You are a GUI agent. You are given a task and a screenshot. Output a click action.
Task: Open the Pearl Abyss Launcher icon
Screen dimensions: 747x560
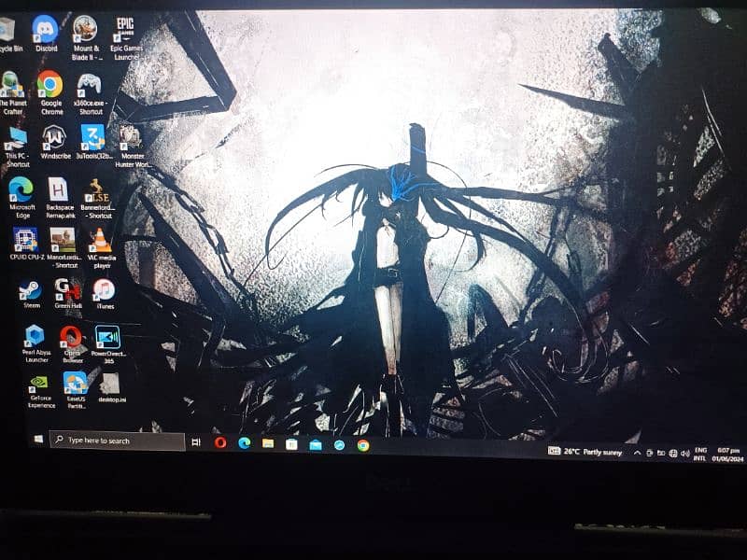[35, 336]
